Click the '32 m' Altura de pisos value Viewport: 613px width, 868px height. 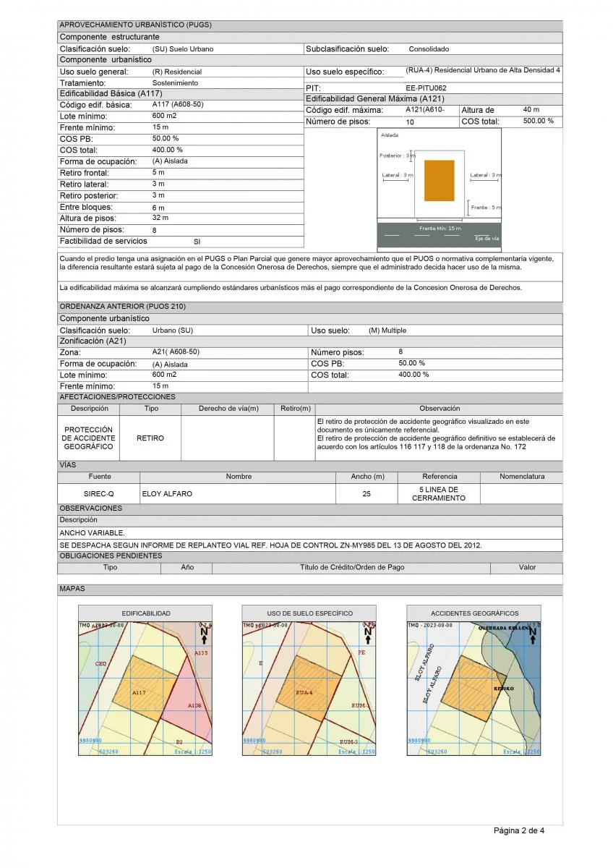click(x=160, y=218)
